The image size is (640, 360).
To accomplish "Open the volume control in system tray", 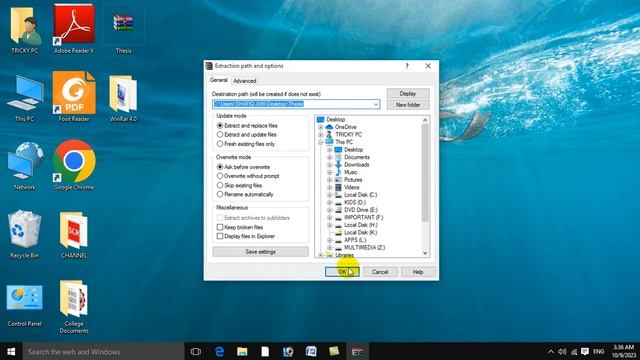I will (562, 351).
